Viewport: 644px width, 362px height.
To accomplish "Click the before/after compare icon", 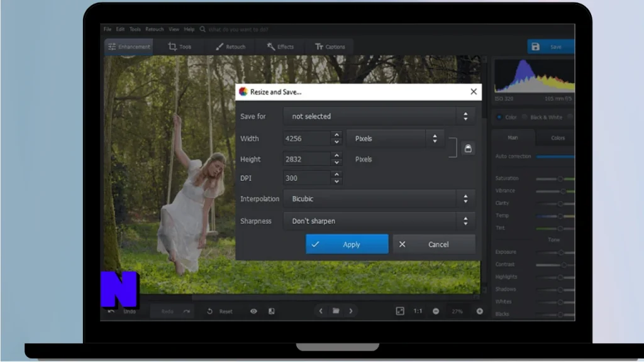I will tap(272, 312).
